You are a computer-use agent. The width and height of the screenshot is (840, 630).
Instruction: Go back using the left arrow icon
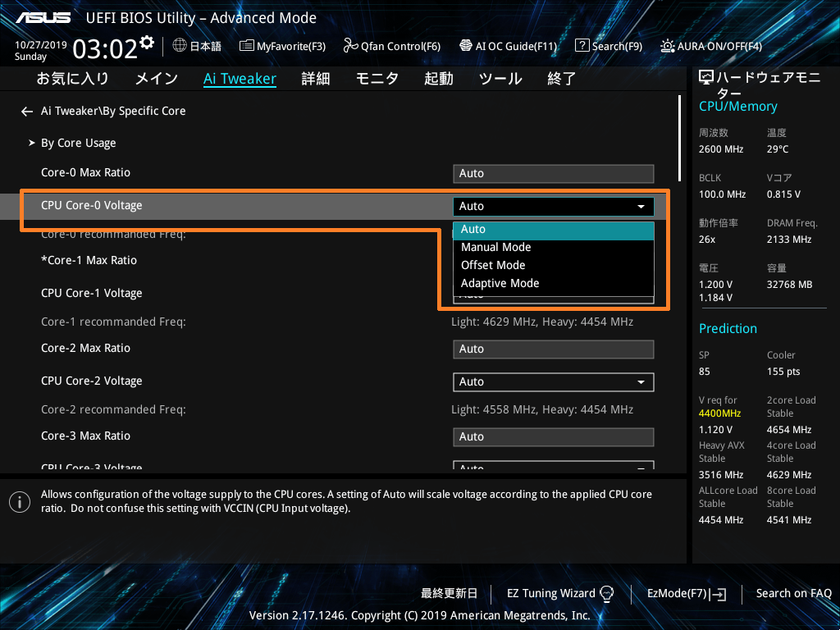pyautogui.click(x=27, y=112)
